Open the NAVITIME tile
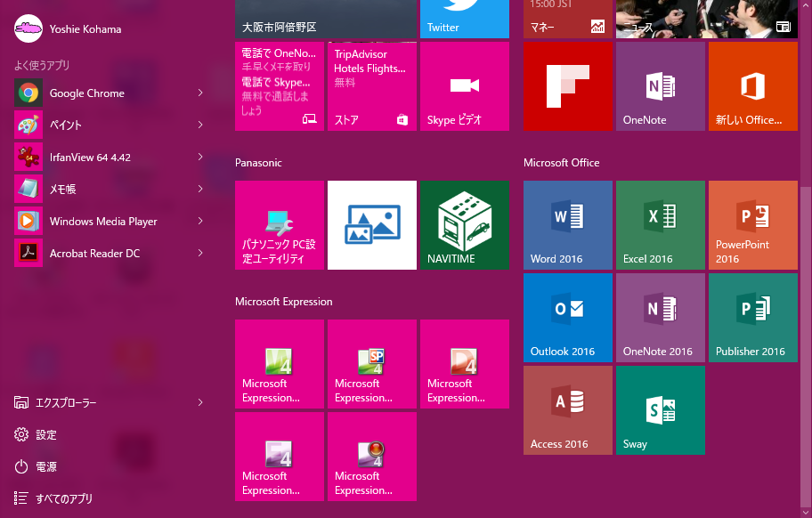The width and height of the screenshot is (812, 518). (465, 225)
